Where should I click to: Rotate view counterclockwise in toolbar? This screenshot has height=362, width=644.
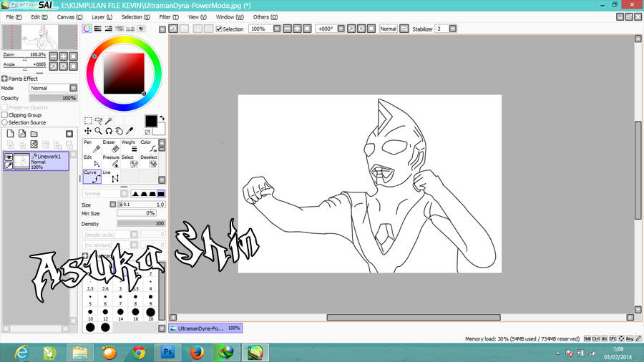tap(351, 29)
